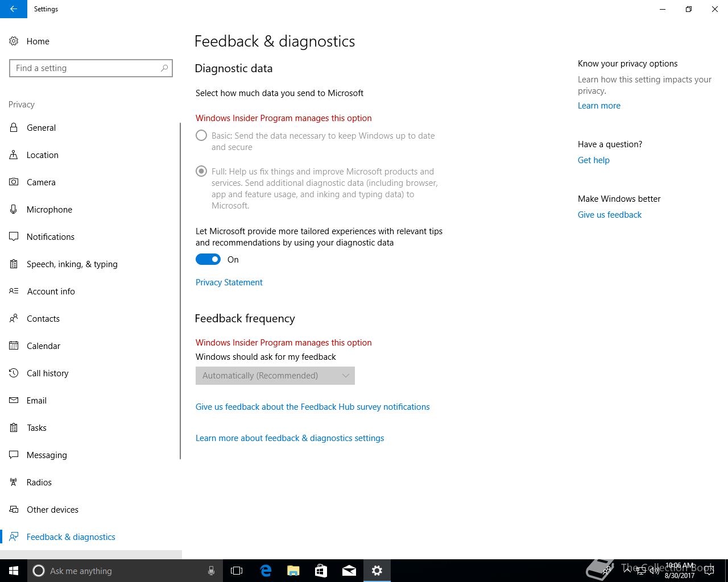Turn off tailored experiences toggle
The width and height of the screenshot is (728, 582).
[208, 259]
